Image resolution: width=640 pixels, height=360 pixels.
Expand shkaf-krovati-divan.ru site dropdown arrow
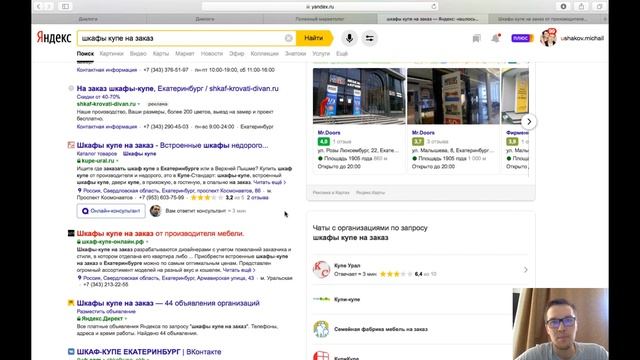click(139, 104)
